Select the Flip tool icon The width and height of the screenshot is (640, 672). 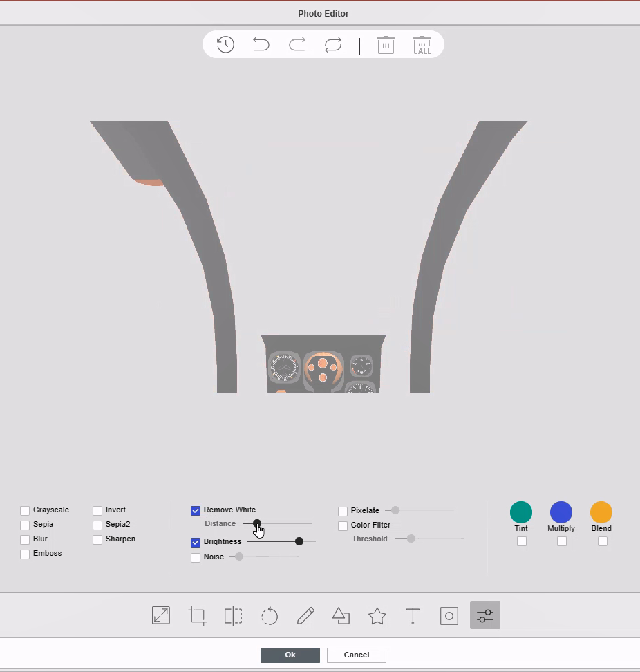click(x=234, y=616)
